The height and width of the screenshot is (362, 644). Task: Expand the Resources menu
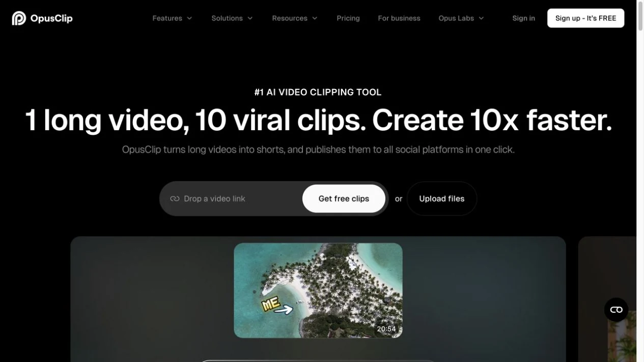pos(295,18)
